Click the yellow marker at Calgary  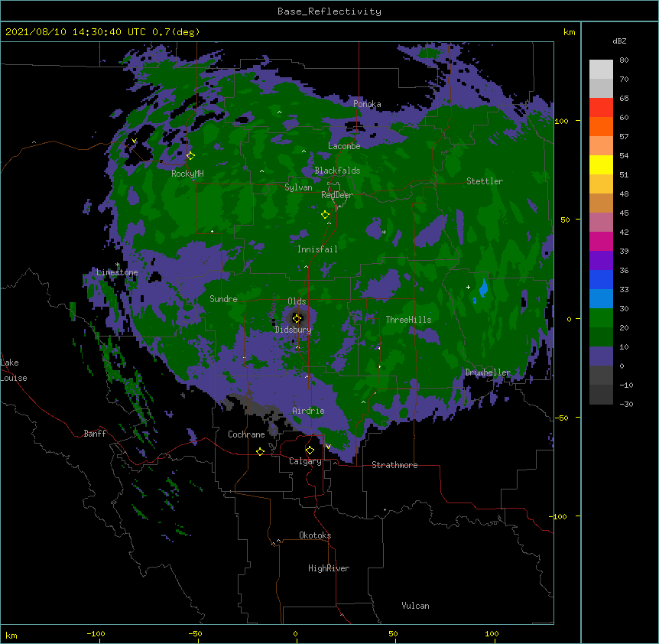(x=310, y=450)
